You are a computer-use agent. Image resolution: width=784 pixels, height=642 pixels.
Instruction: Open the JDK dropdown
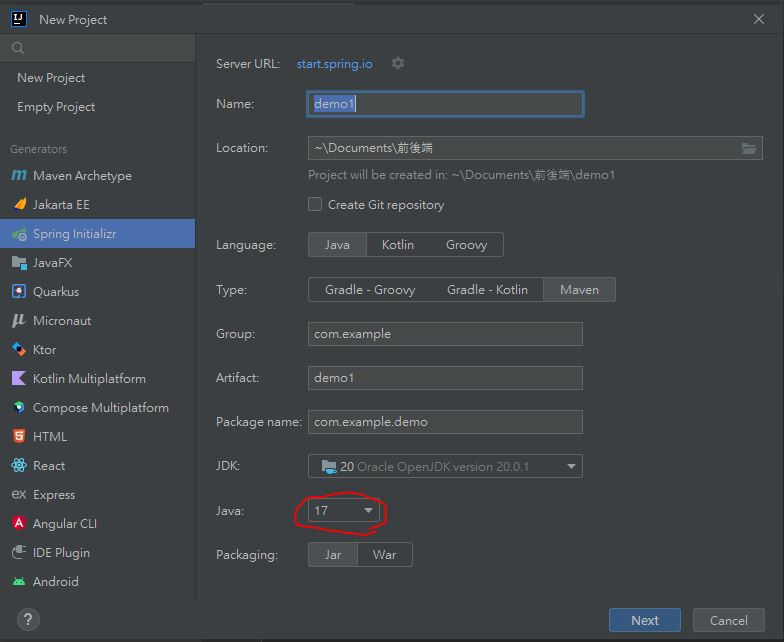coord(445,466)
